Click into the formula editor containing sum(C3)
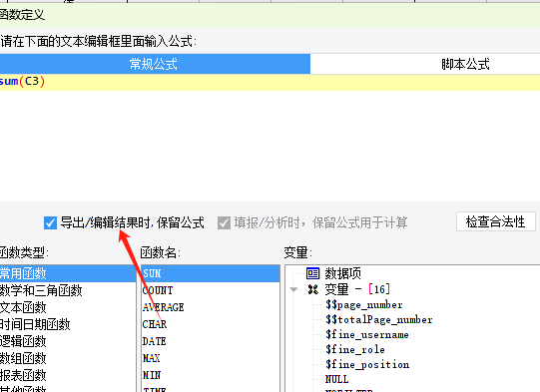 [x=270, y=138]
